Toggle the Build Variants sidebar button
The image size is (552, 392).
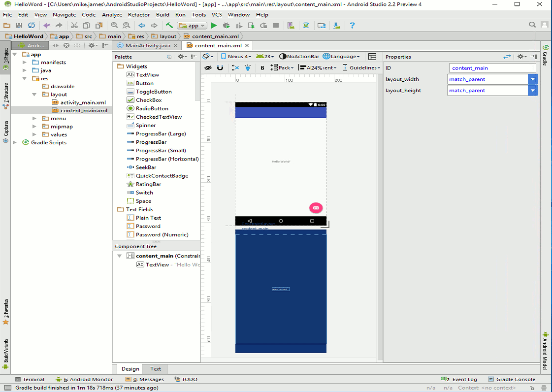click(5, 354)
